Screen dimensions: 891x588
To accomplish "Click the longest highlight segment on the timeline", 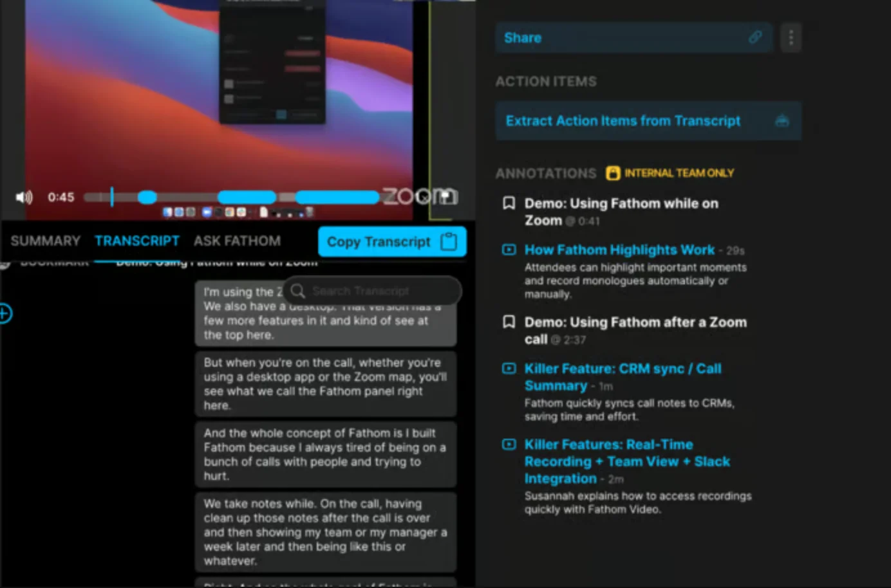I will [x=337, y=197].
